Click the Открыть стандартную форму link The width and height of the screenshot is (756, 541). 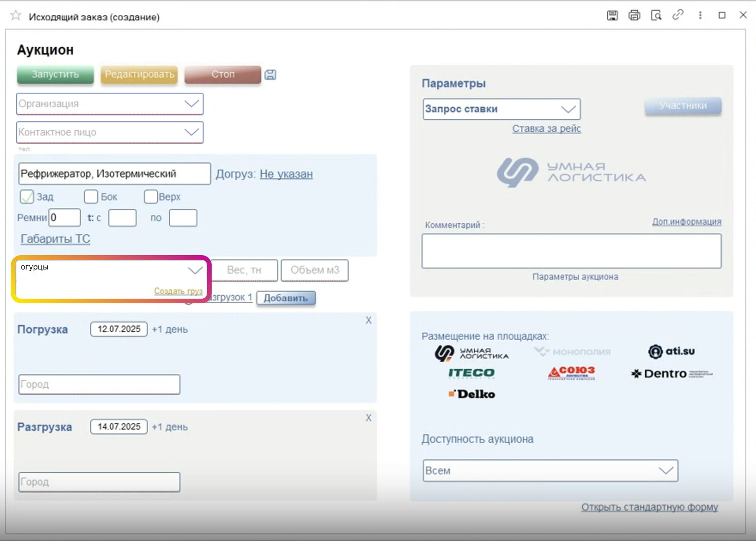coord(649,507)
